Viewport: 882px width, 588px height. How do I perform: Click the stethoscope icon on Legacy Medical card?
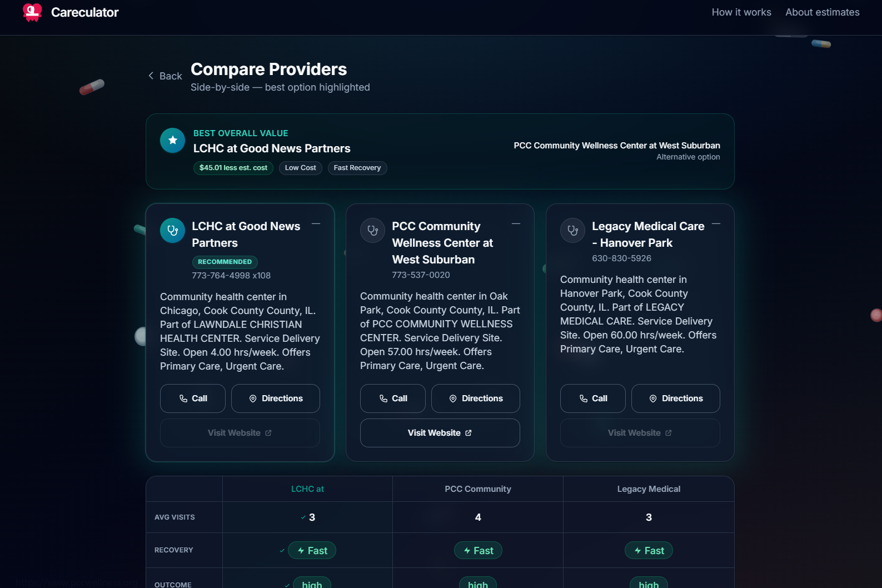coord(573,231)
